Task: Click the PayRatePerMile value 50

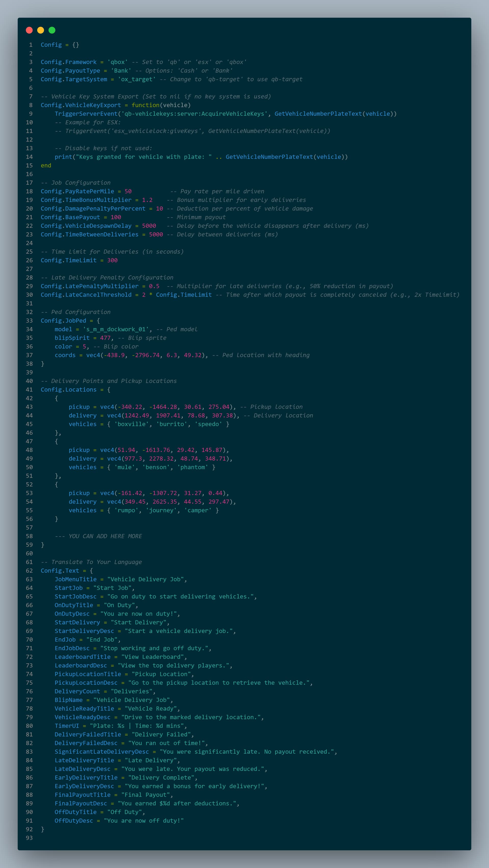Action: pyautogui.click(x=128, y=191)
